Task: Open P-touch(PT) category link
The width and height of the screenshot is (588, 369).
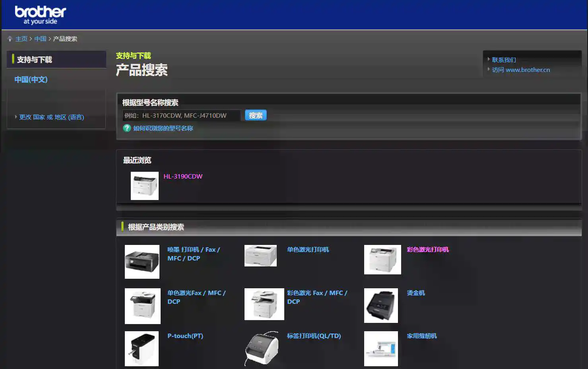Action: click(x=185, y=336)
